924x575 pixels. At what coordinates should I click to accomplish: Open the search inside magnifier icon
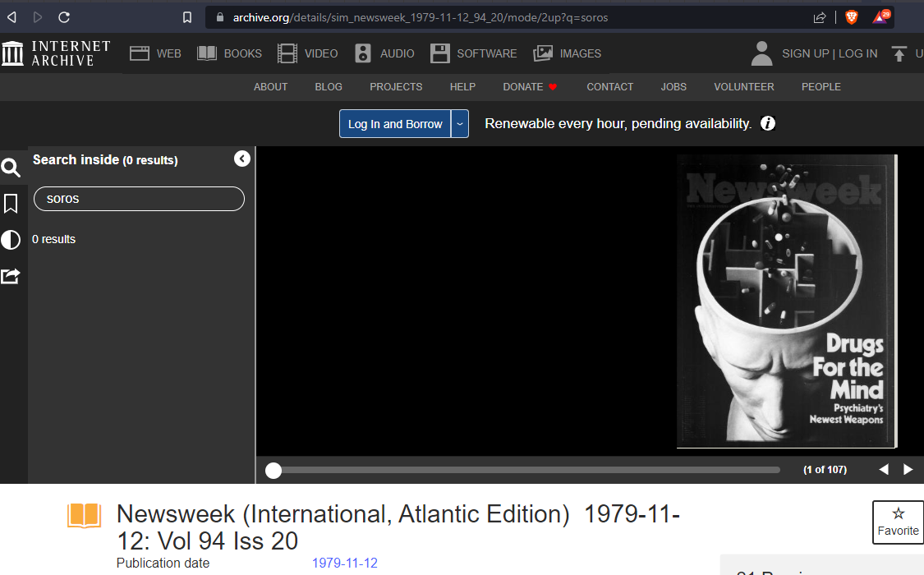pyautogui.click(x=11, y=168)
